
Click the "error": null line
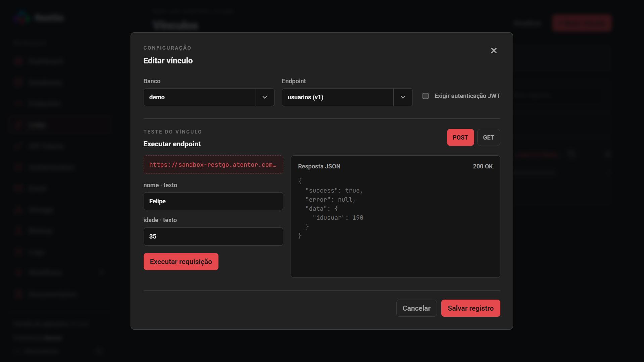[330, 200]
